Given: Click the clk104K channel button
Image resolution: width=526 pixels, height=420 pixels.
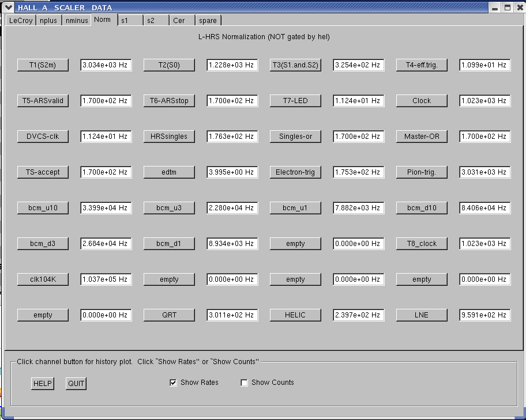Looking at the screenshot, I should (43, 279).
